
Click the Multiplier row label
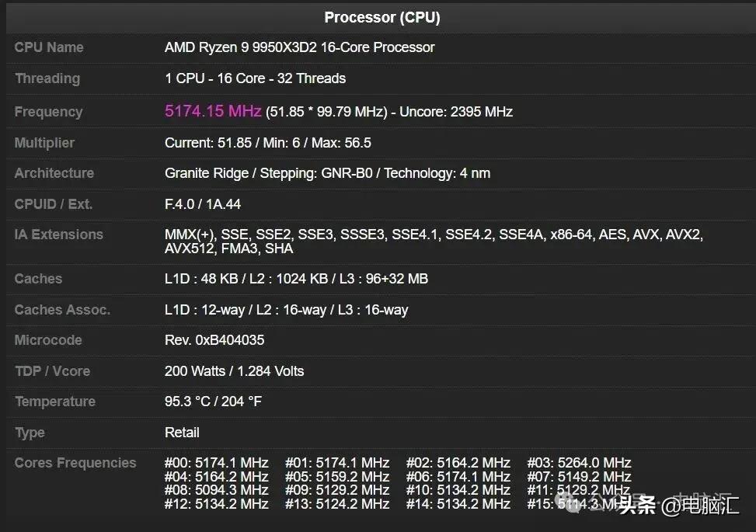44,142
